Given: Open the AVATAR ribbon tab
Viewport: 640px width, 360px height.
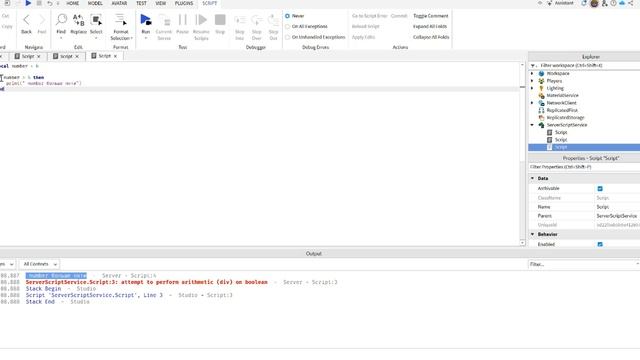Looking at the screenshot, I should (119, 3).
